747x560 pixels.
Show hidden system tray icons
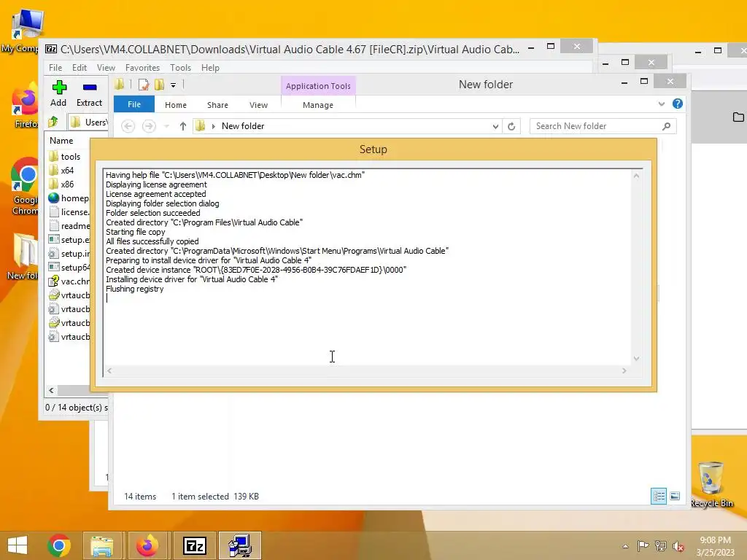tap(625, 546)
